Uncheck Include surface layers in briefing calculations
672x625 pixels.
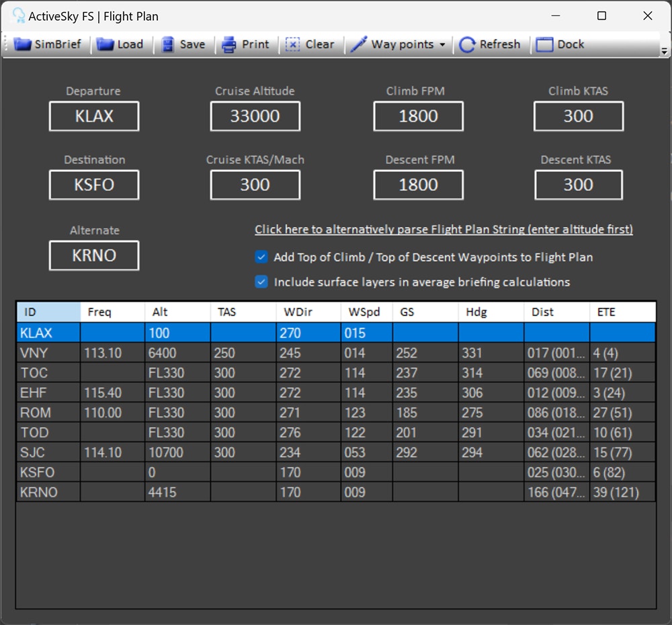point(262,282)
